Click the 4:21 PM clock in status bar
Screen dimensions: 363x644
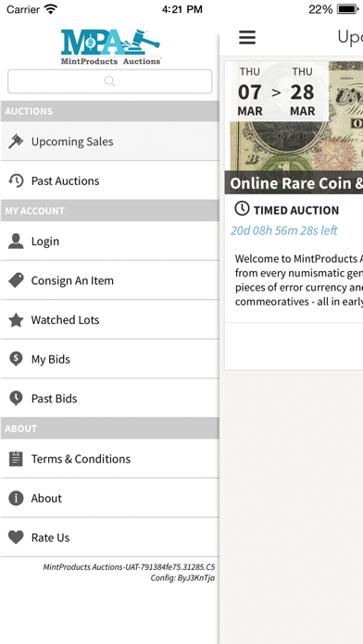[181, 9]
